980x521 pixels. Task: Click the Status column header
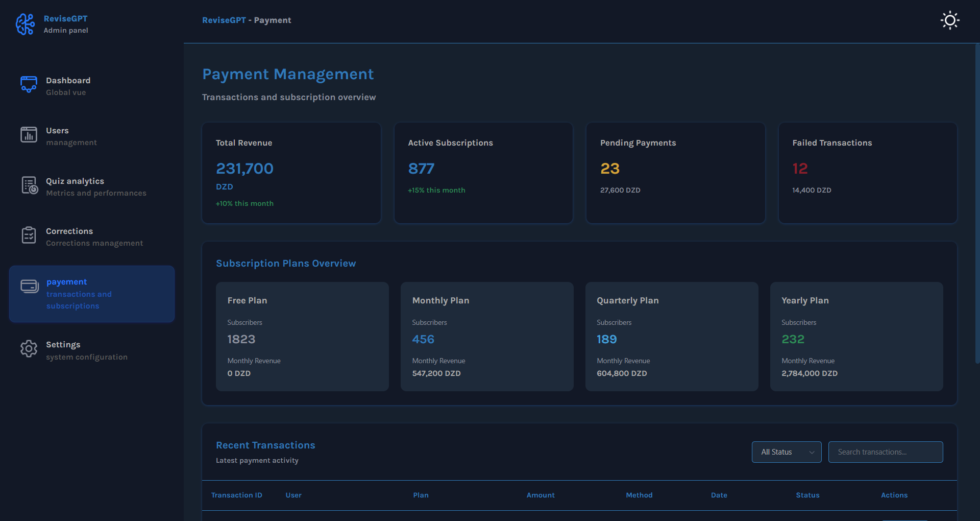807,495
